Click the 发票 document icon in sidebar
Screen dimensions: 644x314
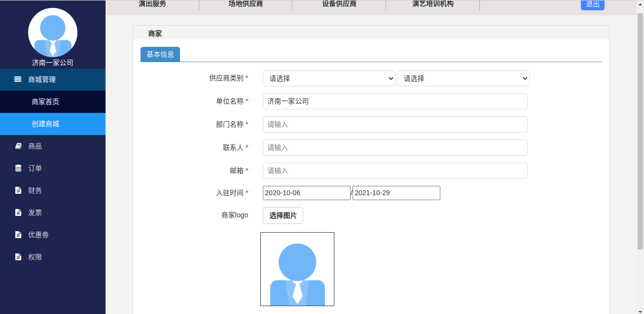coord(18,212)
